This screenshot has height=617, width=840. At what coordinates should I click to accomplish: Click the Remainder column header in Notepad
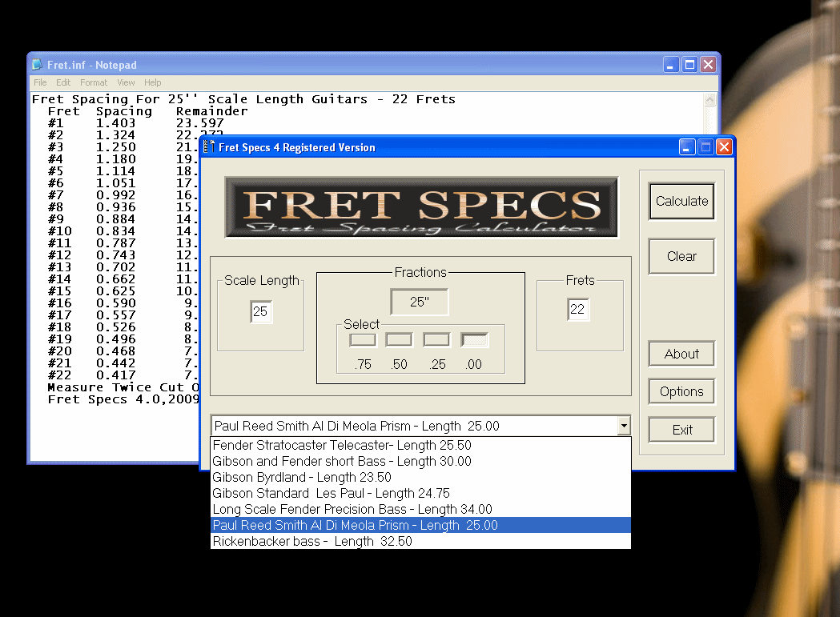(x=212, y=111)
